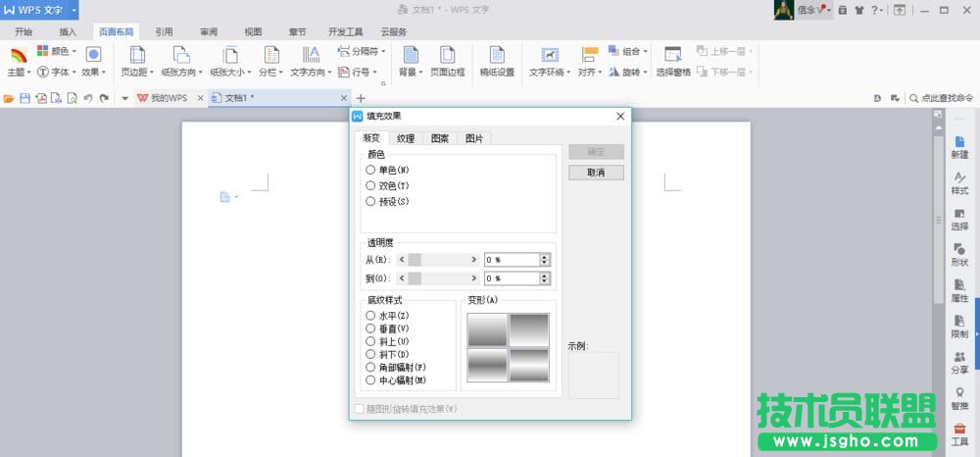Open Text Direction (文字方向) icon
The height and width of the screenshot is (457, 980).
311,55
